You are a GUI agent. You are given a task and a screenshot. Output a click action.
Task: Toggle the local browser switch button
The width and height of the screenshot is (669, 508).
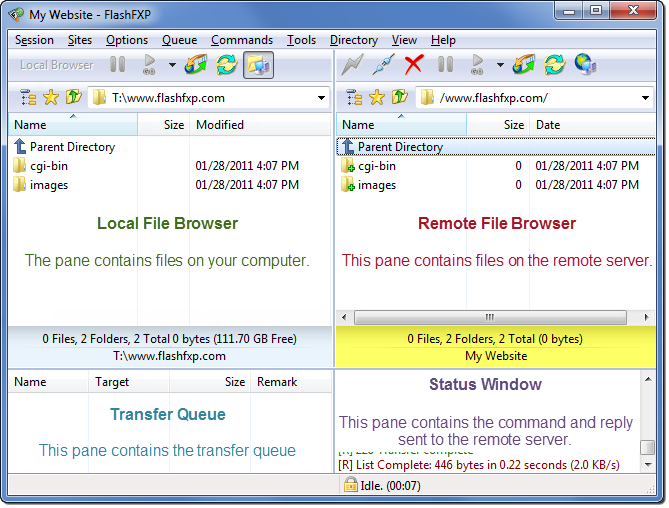click(x=258, y=66)
